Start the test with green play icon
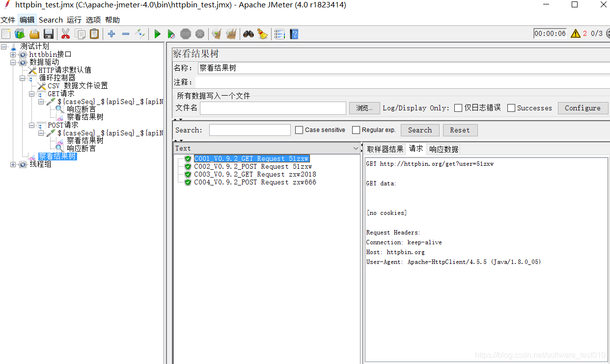 (x=157, y=34)
